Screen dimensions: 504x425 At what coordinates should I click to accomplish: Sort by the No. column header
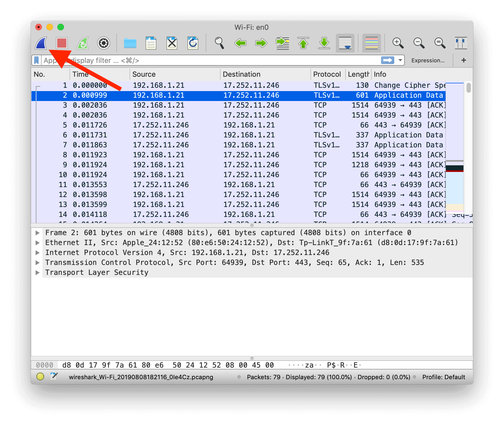pos(50,74)
